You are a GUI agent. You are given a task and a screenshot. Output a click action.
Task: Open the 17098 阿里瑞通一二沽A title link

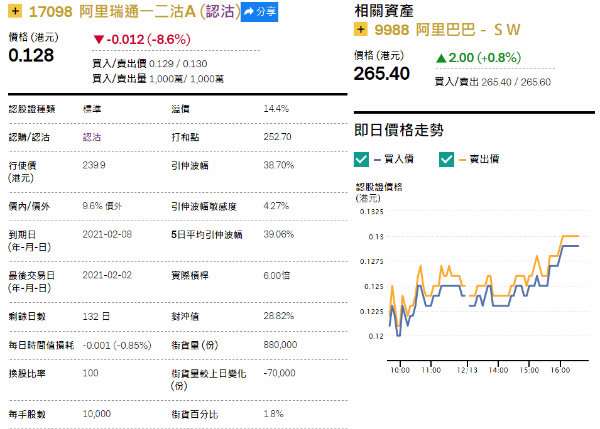point(135,11)
